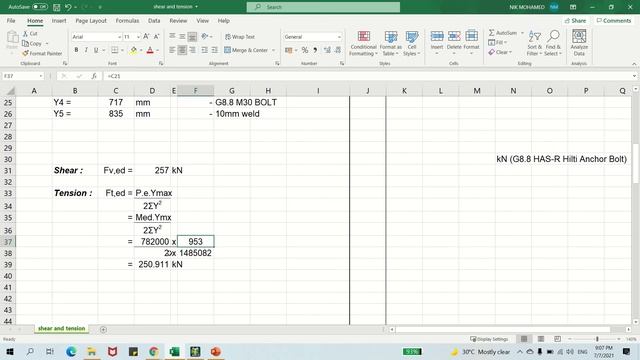Decrease indent in Alignment group
This screenshot has width=640, height=360.
204,50
